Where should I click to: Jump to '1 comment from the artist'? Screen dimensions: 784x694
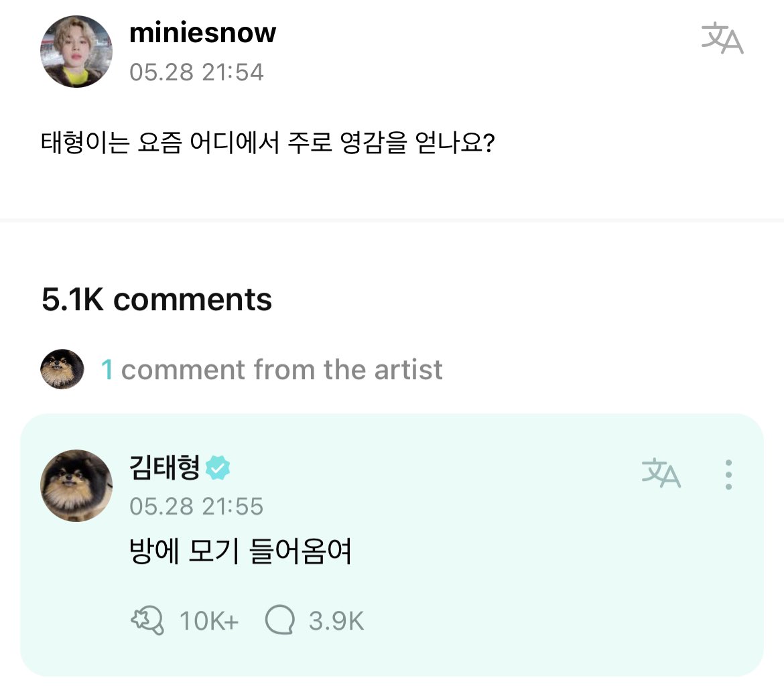[x=271, y=369]
